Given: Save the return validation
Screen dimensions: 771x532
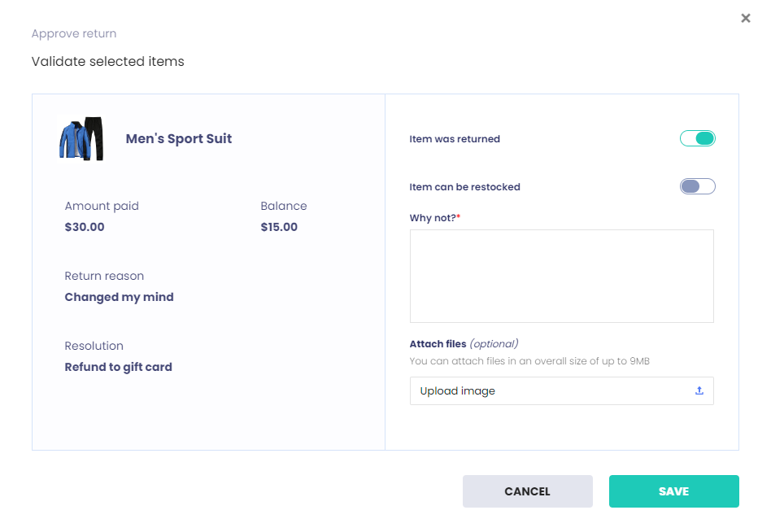Looking at the screenshot, I should point(673,491).
